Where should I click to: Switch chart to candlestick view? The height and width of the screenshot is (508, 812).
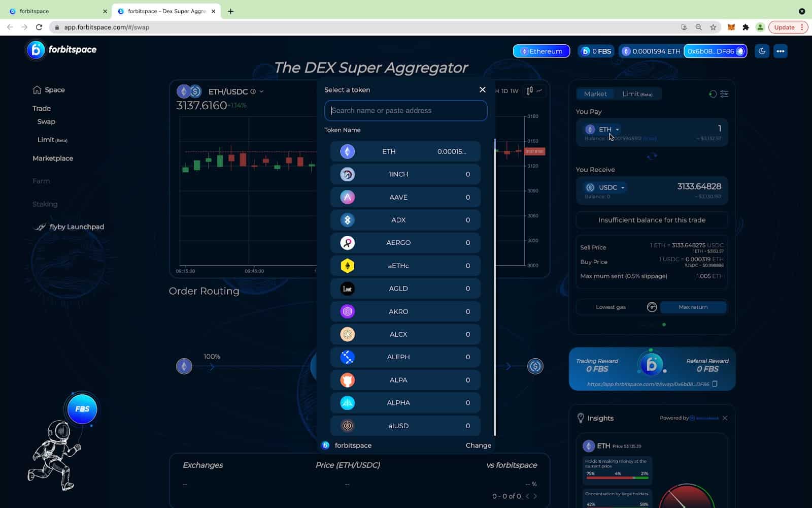[x=529, y=91]
